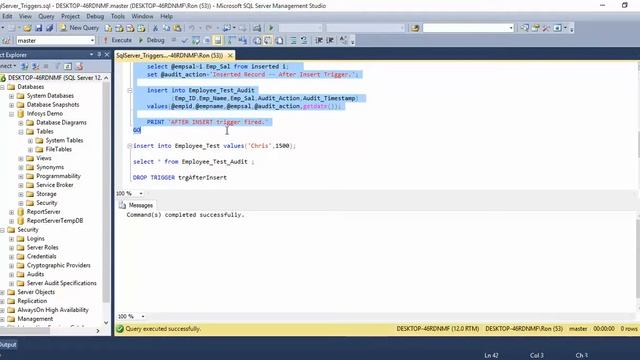
Task: Open the Output tab at bottom
Action: (x=8, y=344)
